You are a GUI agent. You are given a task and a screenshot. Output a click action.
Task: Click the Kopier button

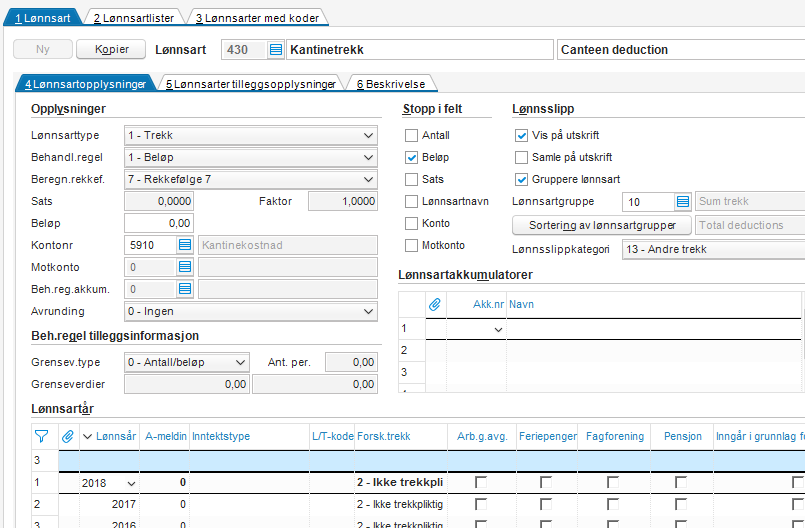[111, 49]
